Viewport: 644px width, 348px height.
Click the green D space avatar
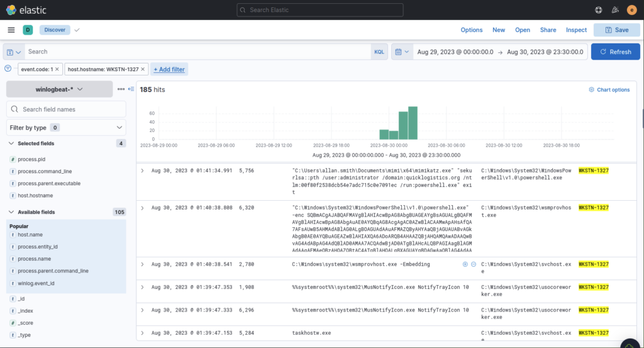coord(28,30)
